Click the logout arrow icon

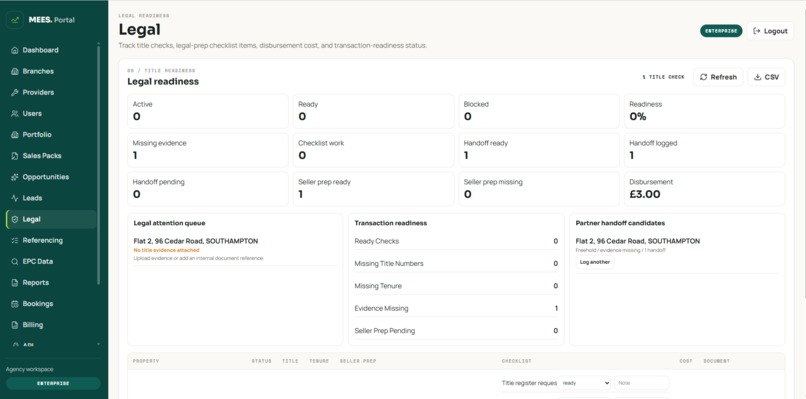[x=757, y=31]
